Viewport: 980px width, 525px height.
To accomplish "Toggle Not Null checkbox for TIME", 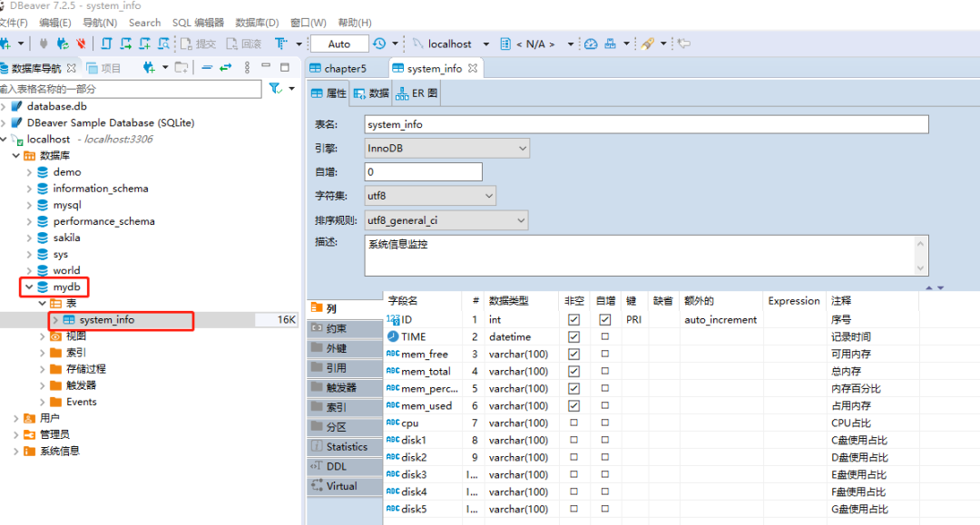I will tap(573, 337).
